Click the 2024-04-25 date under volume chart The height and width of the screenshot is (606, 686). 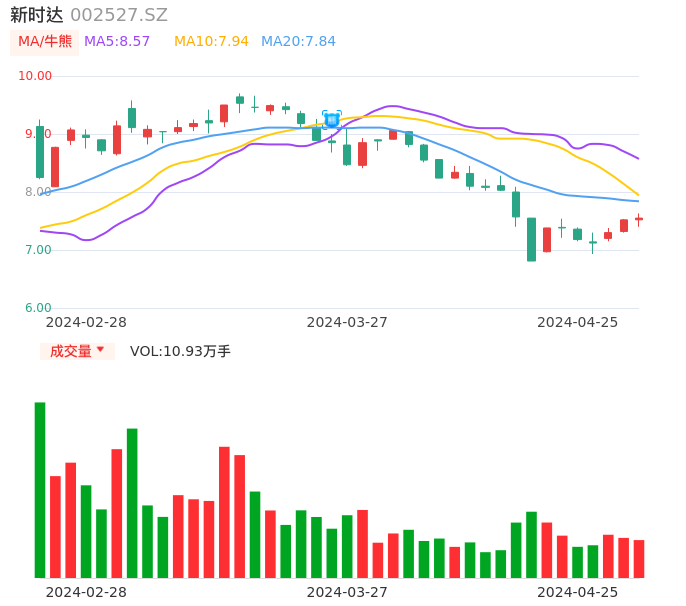coord(577,592)
